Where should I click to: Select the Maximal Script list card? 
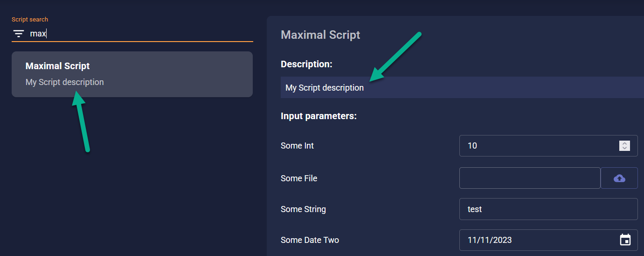click(132, 74)
